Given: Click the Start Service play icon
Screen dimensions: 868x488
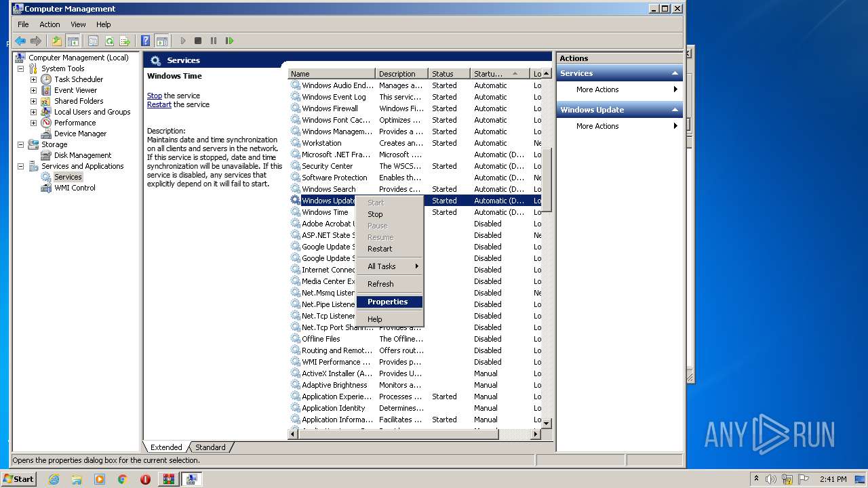Looking at the screenshot, I should (182, 41).
